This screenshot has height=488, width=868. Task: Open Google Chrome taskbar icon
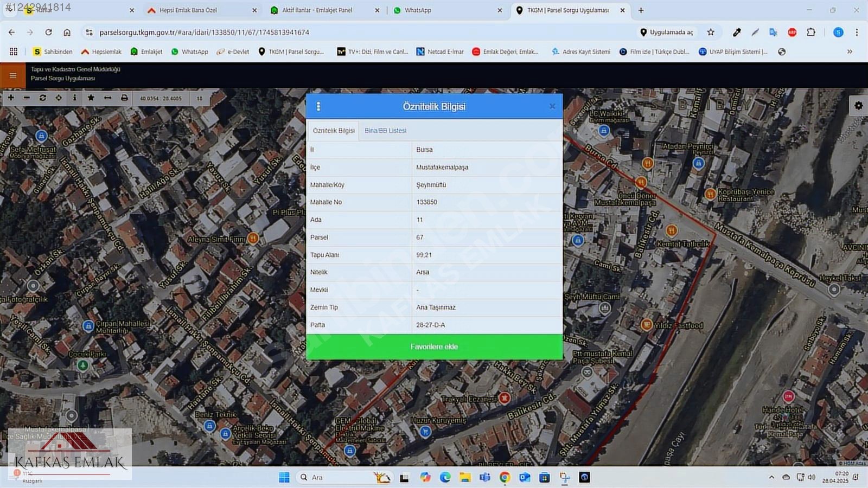point(505,477)
